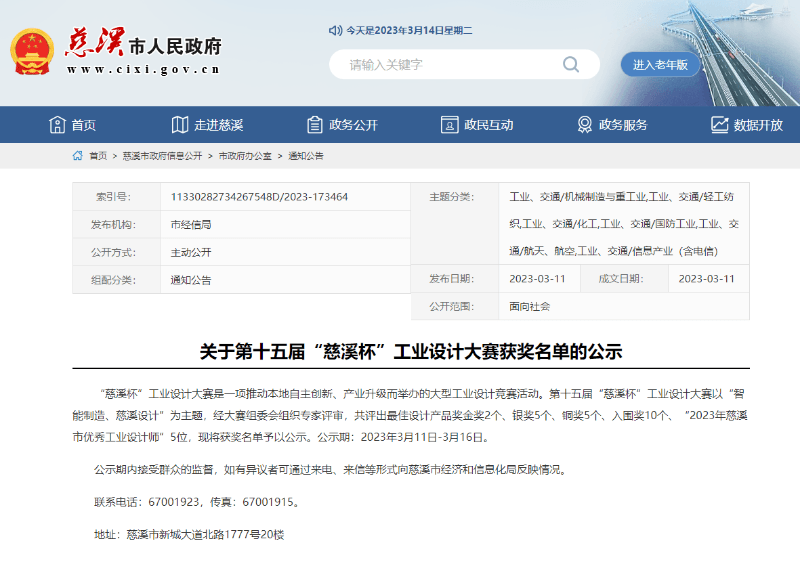Screen dimensions: 800x562
Task: Click the 通知公告 value in the info table
Action: 191,280
